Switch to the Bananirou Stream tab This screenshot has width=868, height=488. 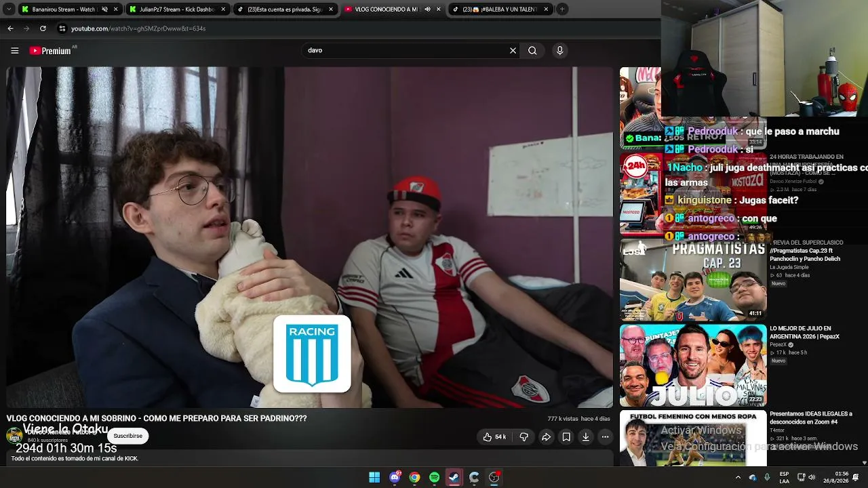[70, 9]
